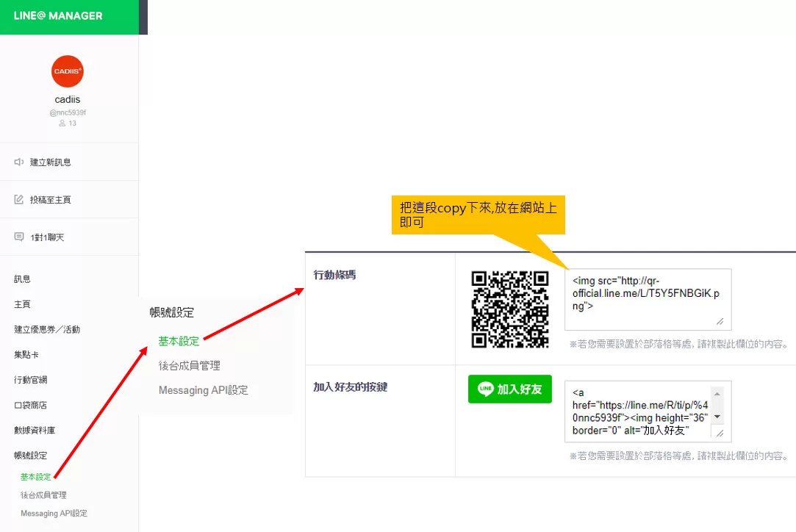
Task: Click the pencil icon beside 投稿至主頁
Action: 19,200
